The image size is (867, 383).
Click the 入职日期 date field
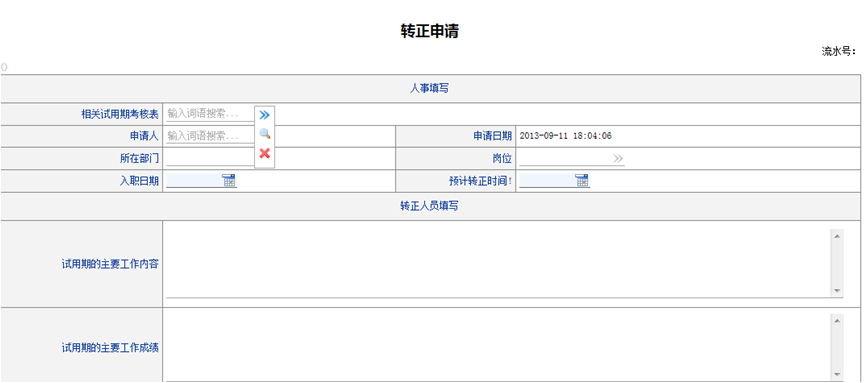pos(194,181)
